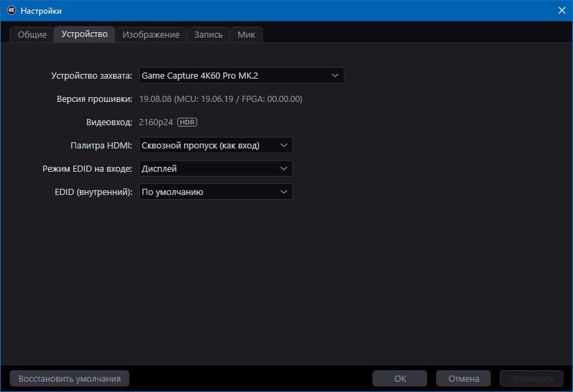This screenshot has height=392, width=573.
Task: Click the HDR badge next to 2160p24
Action: [187, 122]
